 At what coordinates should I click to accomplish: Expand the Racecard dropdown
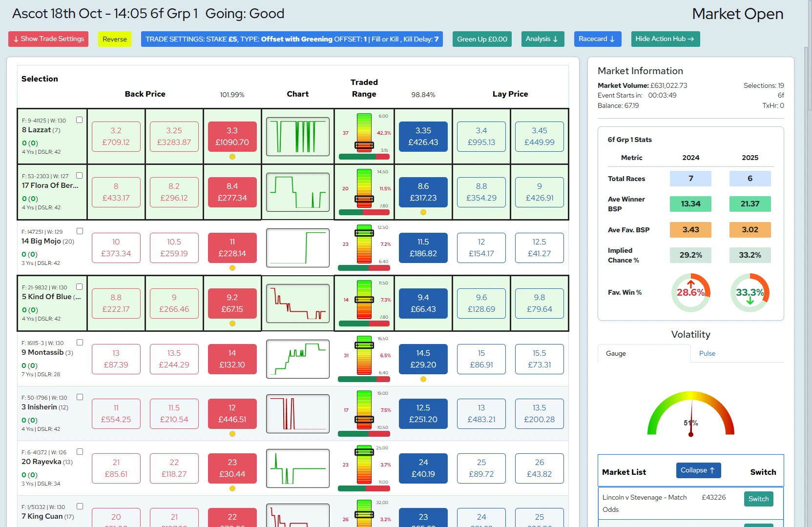(597, 39)
